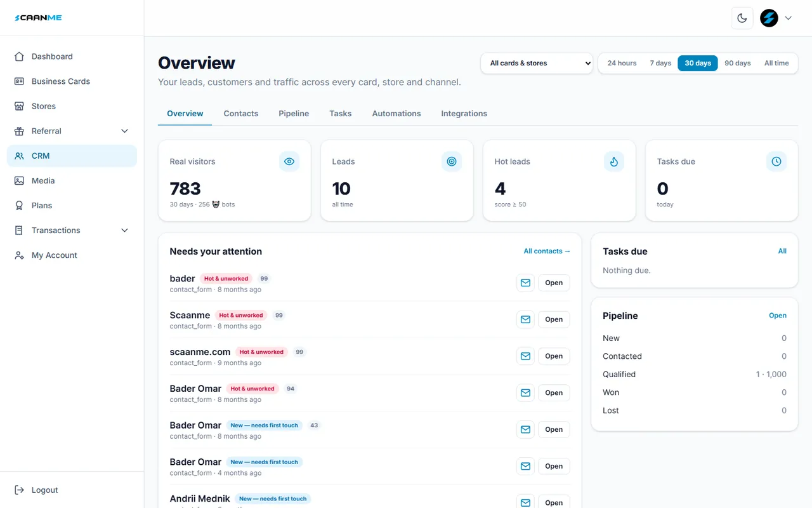Screen dimensions: 812x508
Task: Click the Logout icon
Action: click(20, 490)
